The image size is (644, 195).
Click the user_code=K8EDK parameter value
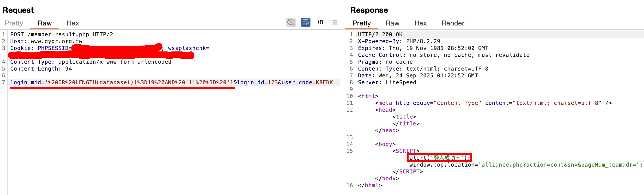click(x=307, y=82)
